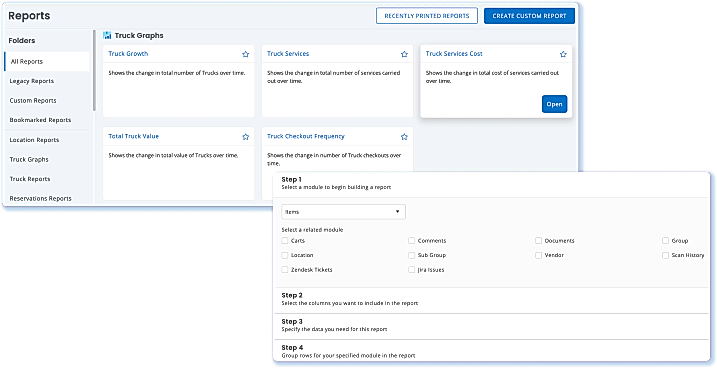Expand the Step 3 data section

click(491, 325)
